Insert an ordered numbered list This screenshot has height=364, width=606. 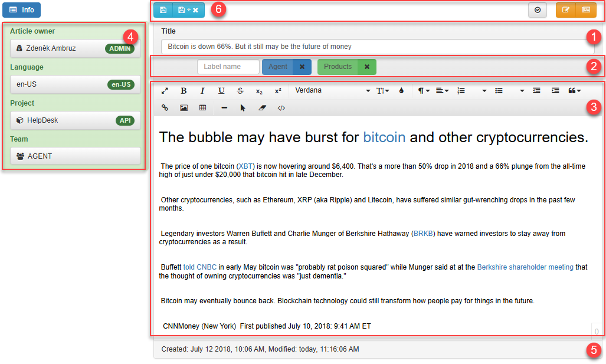[461, 91]
